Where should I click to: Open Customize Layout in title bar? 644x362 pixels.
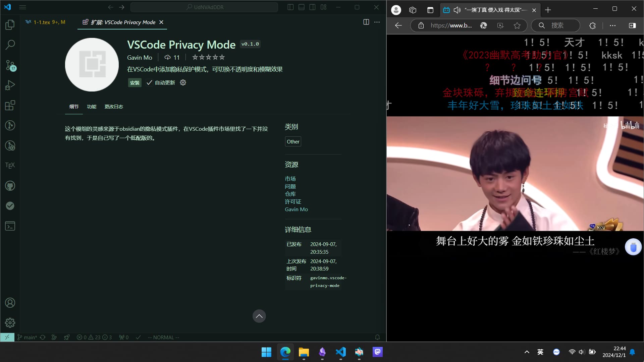[x=323, y=7]
